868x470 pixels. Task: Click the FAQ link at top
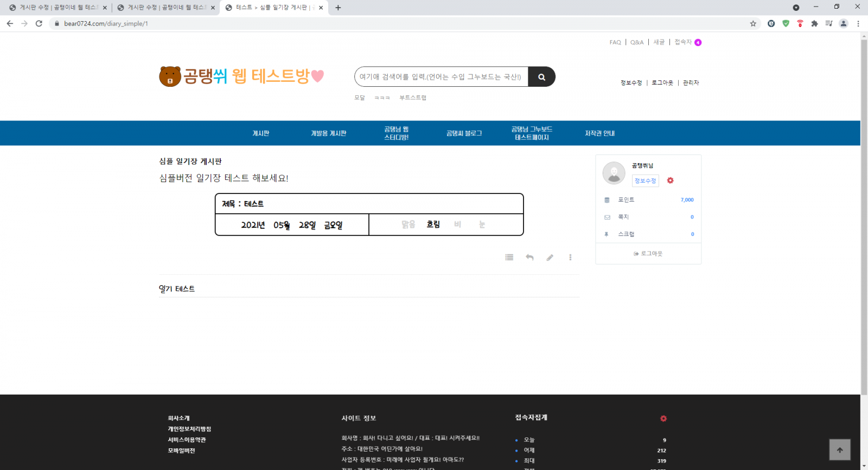point(615,42)
